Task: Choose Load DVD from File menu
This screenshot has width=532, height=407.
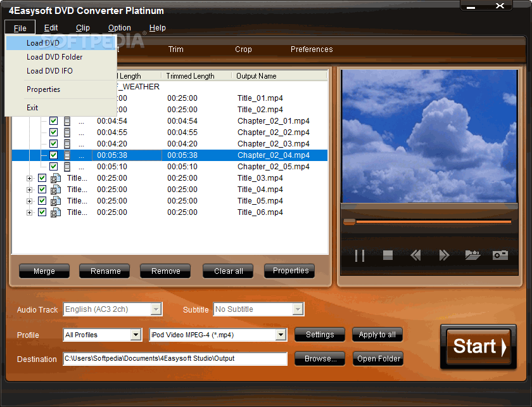Action: pyautogui.click(x=61, y=43)
